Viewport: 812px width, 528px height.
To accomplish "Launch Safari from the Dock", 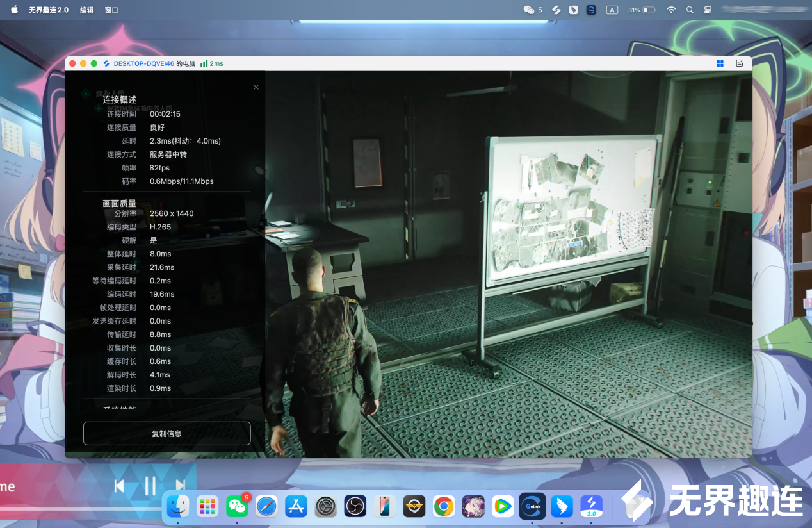I will click(266, 506).
